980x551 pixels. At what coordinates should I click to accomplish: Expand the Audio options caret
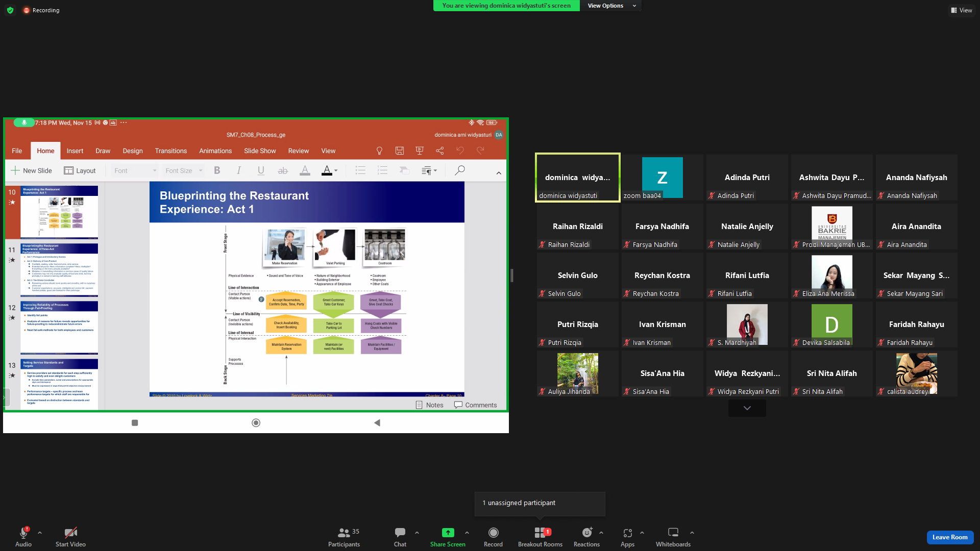[x=40, y=533]
